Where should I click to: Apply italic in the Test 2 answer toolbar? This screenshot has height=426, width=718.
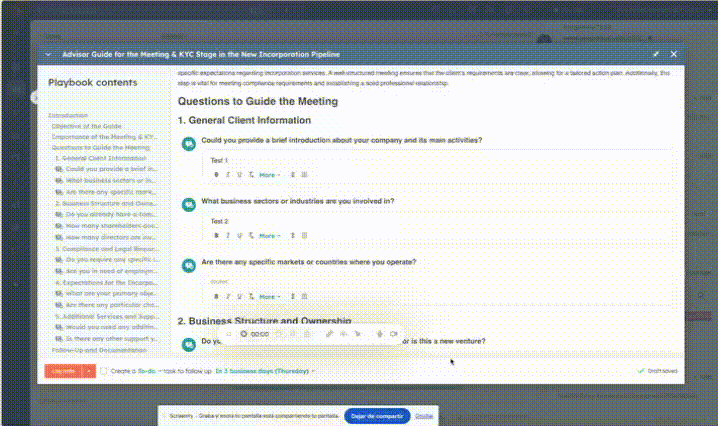(x=228, y=235)
